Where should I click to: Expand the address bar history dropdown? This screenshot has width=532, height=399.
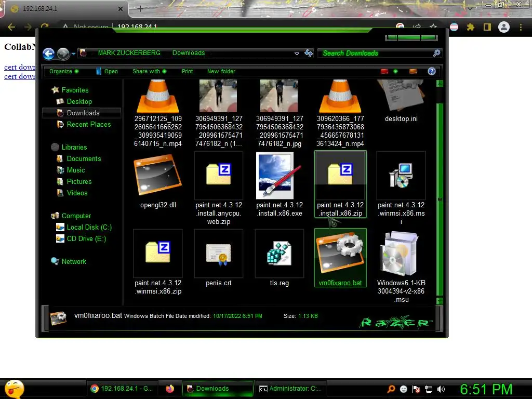pos(297,54)
